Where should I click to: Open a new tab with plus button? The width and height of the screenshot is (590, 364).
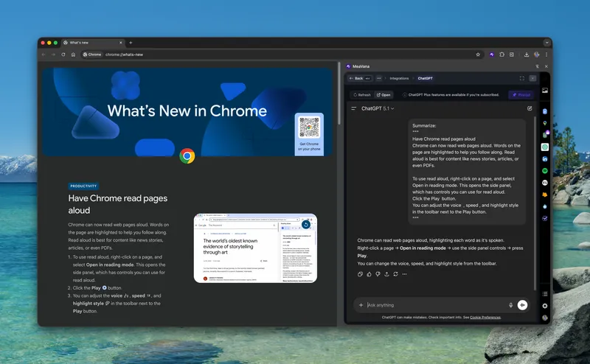tap(131, 43)
